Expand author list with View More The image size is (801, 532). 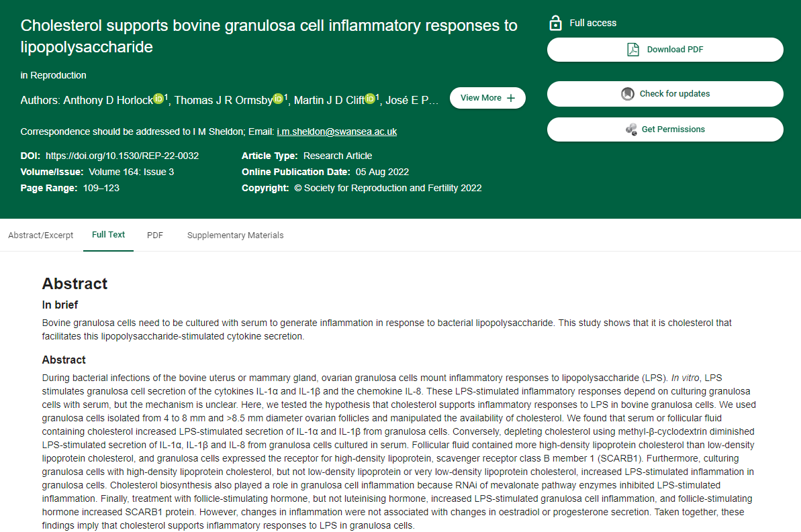(487, 98)
